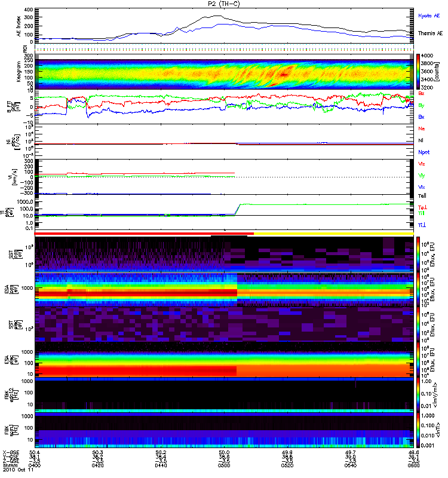Screen dimensions: 448x478
Task: Click the 0520 time tick label
Action: (287, 465)
